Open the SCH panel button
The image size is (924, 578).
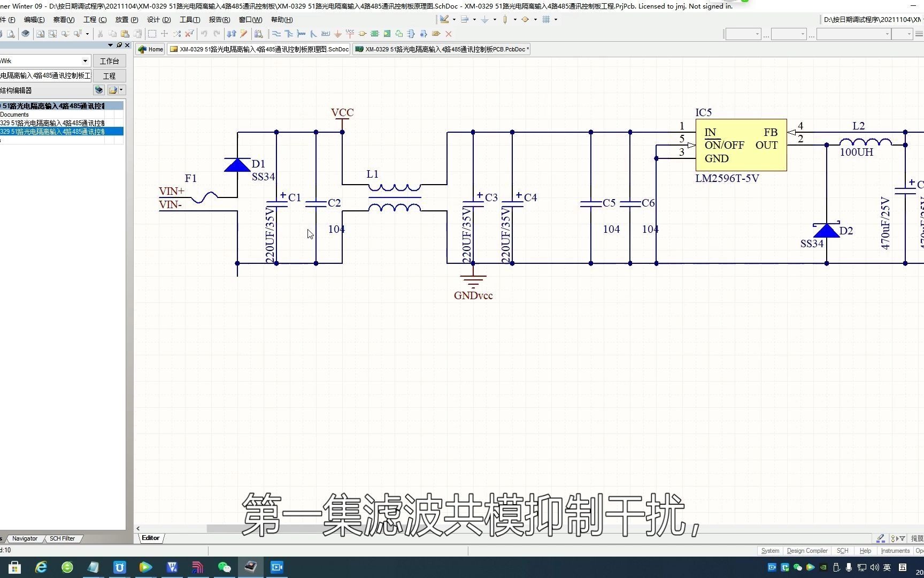point(842,551)
